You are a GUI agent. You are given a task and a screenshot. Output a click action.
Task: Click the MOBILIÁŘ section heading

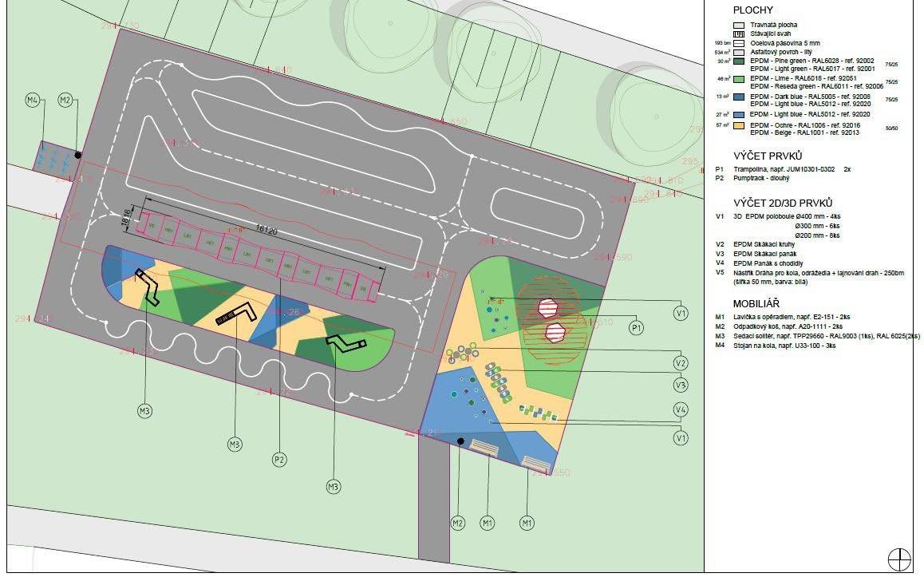tap(756, 304)
